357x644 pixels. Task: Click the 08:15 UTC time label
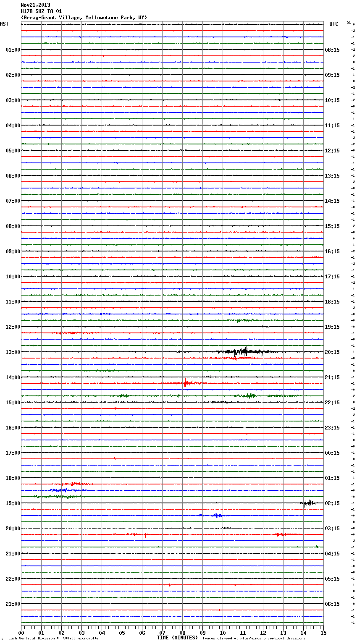click(332, 50)
